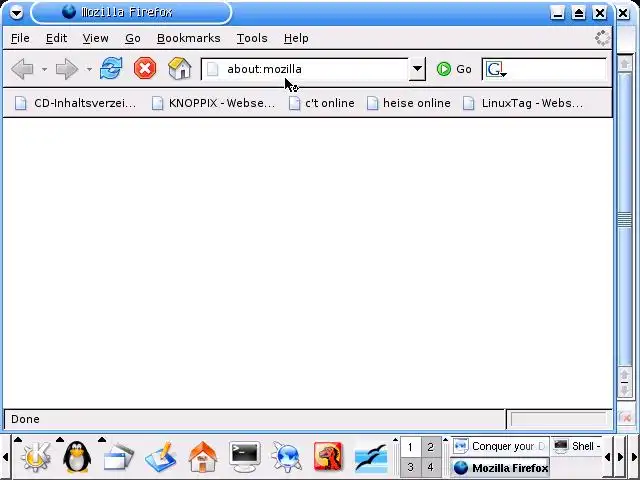Viewport: 640px width, 480px height.
Task: Click the green Go button
Action: tap(454, 69)
